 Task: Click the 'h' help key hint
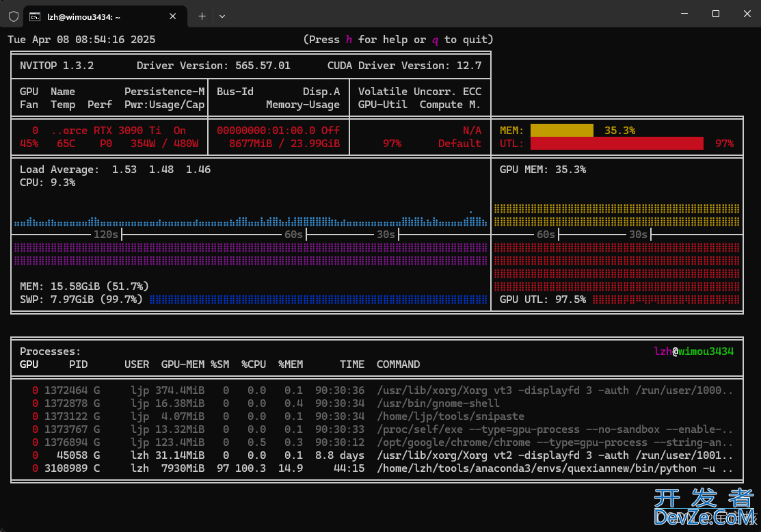click(349, 40)
